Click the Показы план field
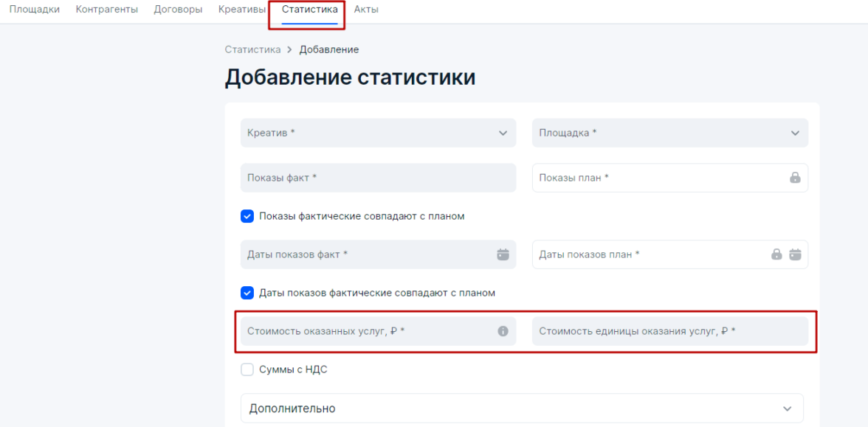 tap(670, 178)
